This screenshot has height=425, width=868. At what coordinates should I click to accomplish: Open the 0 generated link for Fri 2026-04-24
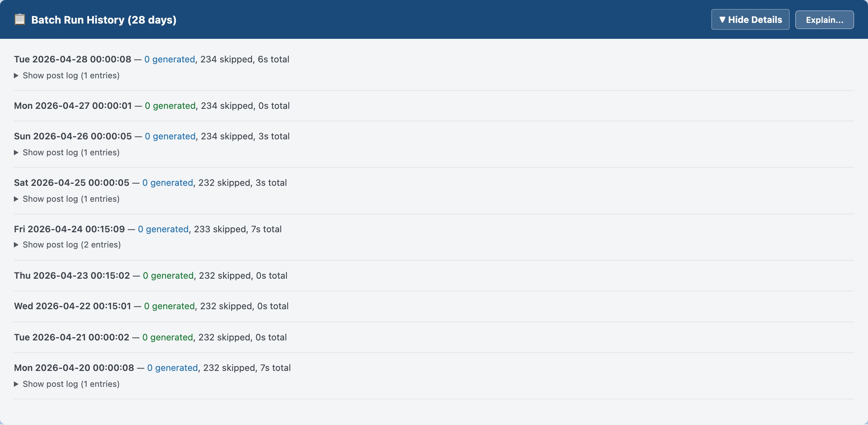pyautogui.click(x=164, y=229)
